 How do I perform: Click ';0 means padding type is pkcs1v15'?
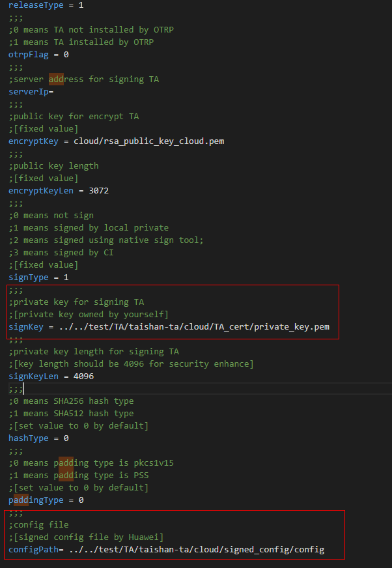tap(91, 462)
